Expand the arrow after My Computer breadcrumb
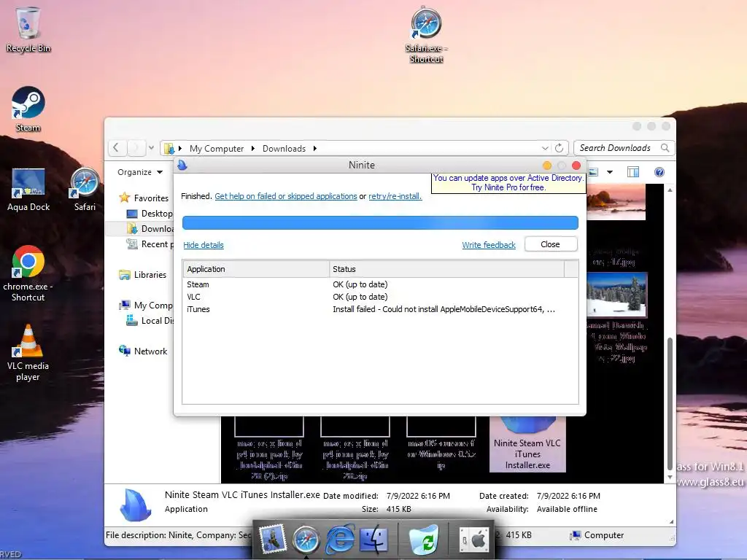This screenshot has height=560, width=747. [x=253, y=149]
